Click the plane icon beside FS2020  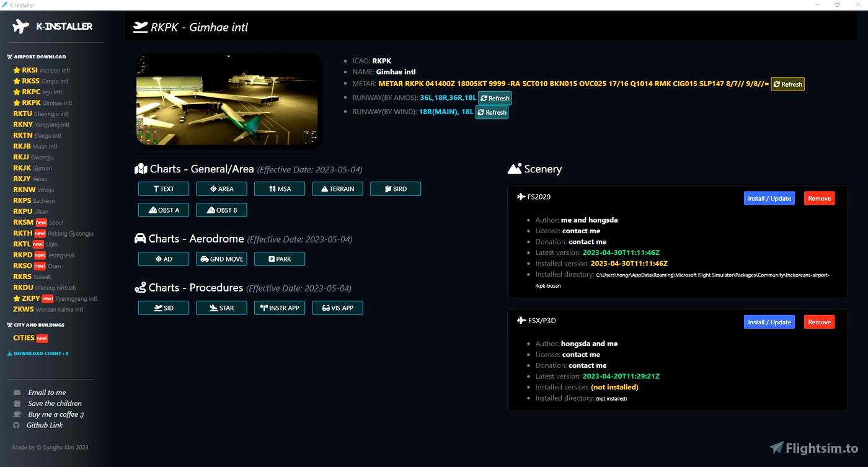521,197
